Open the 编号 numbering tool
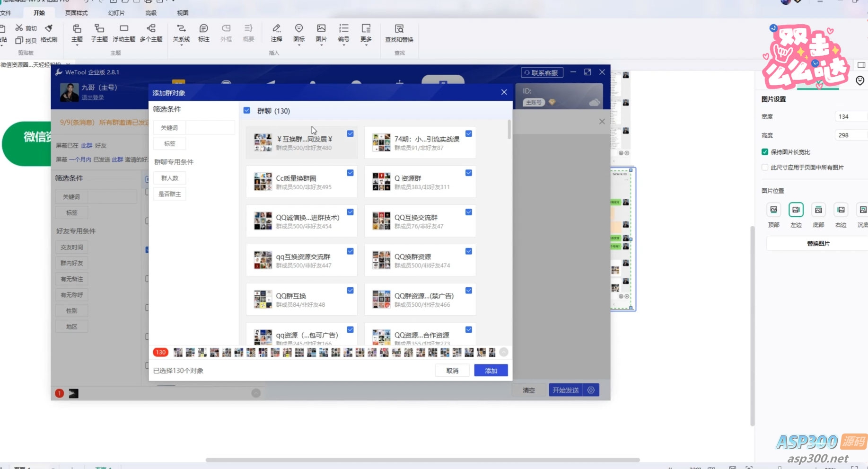The width and height of the screenshot is (868, 469). coord(343,33)
